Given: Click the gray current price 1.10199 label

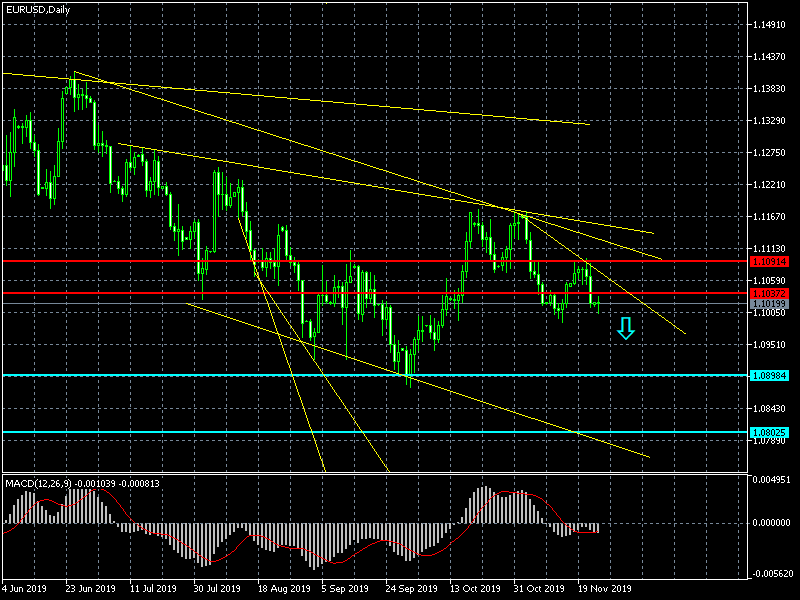Looking at the screenshot, I should coord(769,304).
